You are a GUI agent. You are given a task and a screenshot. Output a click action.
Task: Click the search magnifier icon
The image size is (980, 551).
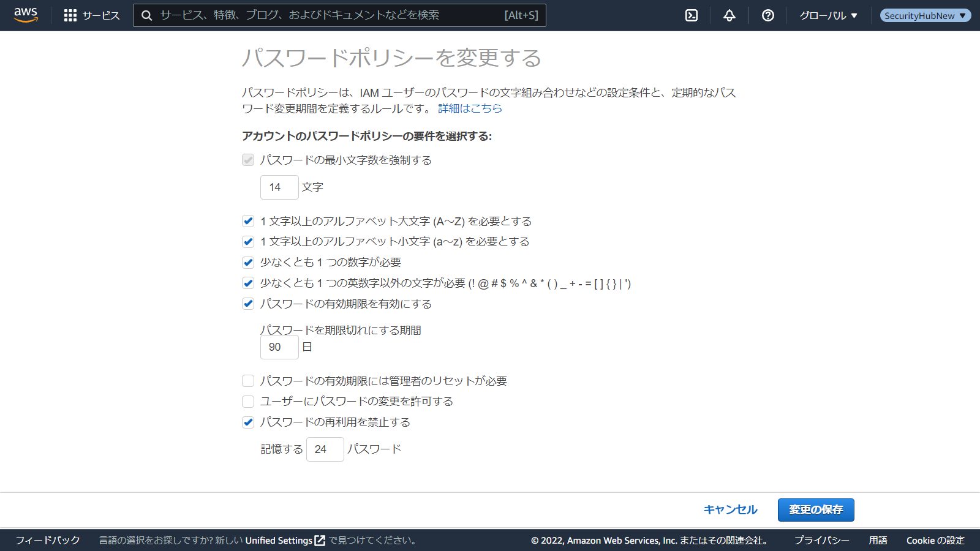tap(147, 15)
